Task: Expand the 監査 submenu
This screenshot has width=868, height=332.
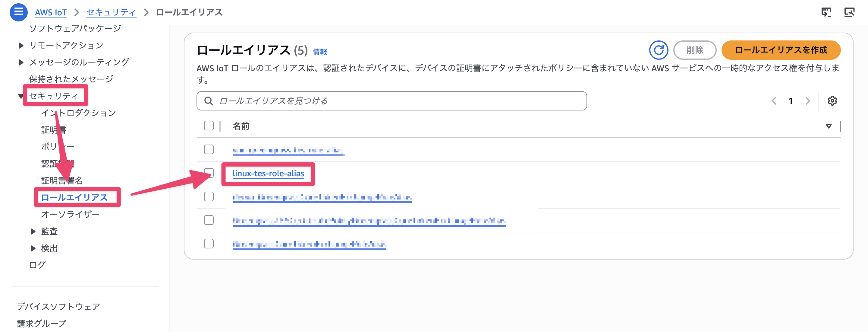Action: click(x=33, y=231)
